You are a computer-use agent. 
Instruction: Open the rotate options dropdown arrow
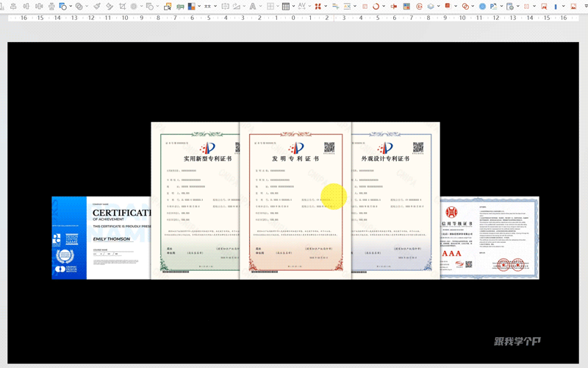(244, 6)
